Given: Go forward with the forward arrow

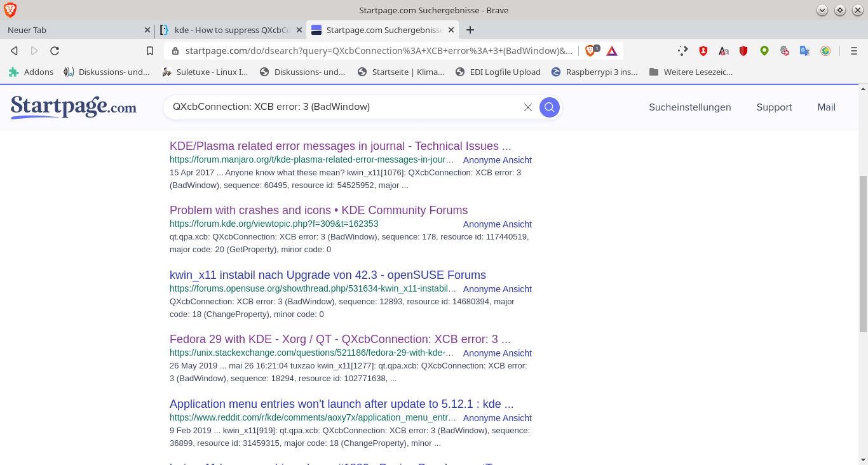Looking at the screenshot, I should (x=34, y=51).
